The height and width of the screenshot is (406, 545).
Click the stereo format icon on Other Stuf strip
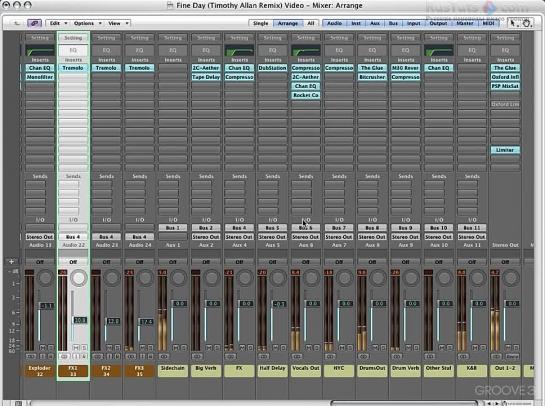430,356
